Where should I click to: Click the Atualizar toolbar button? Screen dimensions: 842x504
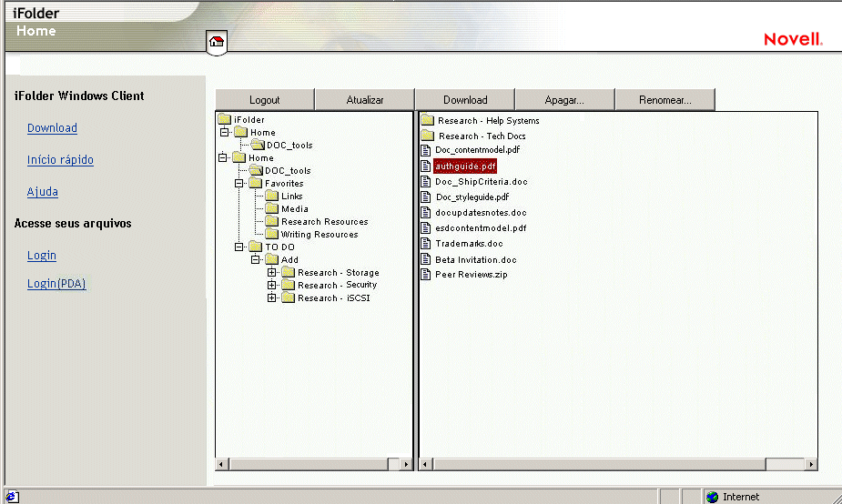point(364,99)
